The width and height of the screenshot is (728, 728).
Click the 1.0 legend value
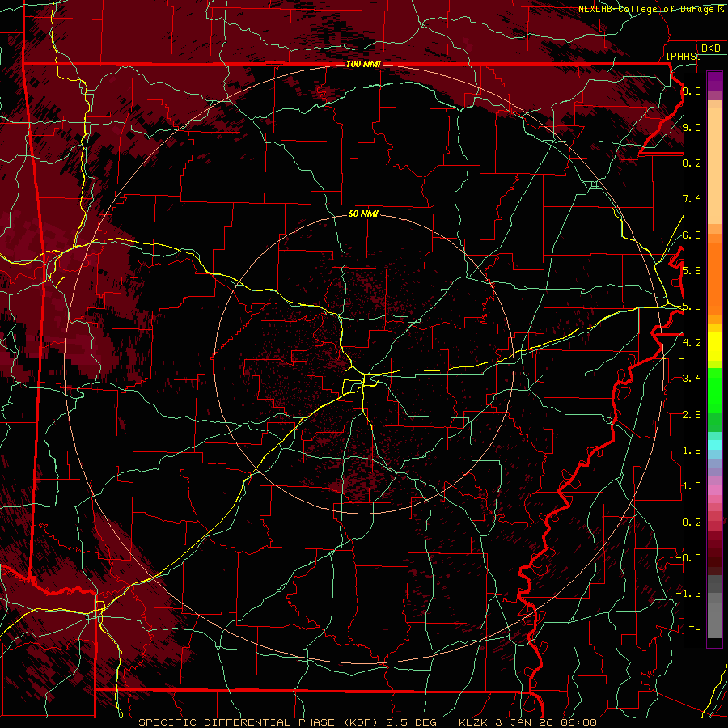click(x=692, y=486)
